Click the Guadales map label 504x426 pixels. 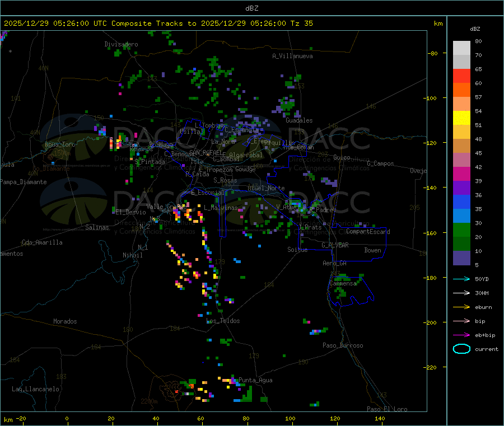pyautogui.click(x=299, y=120)
